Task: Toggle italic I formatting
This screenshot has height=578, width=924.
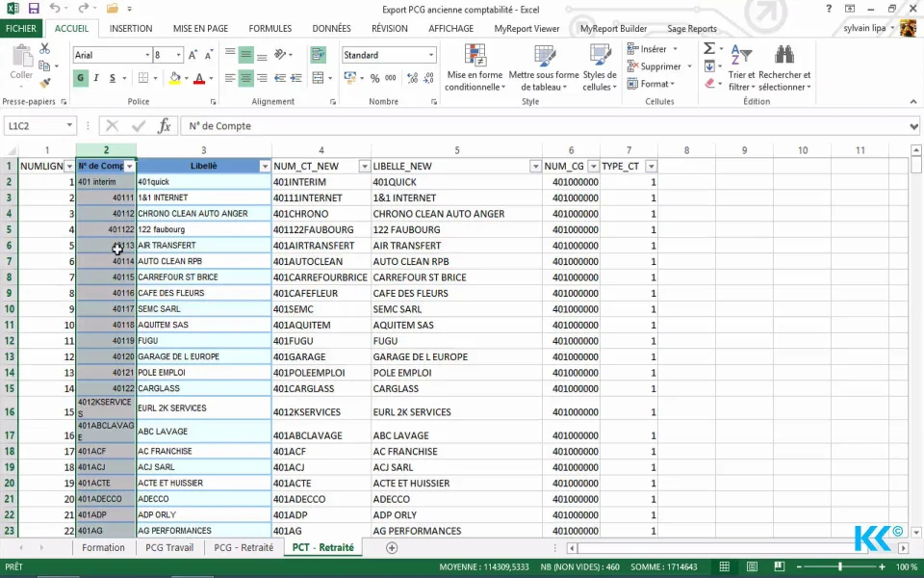Action: (96, 78)
